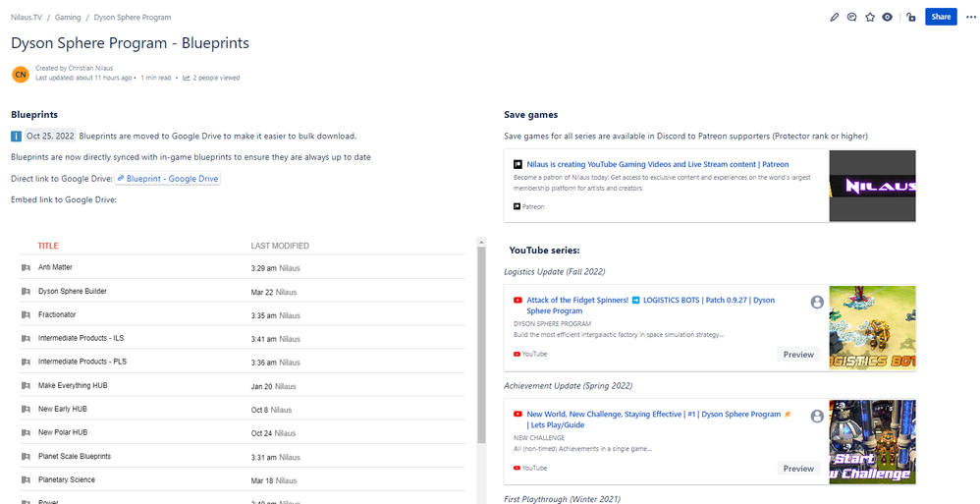Toggle the Watch eye icon

[x=887, y=18]
